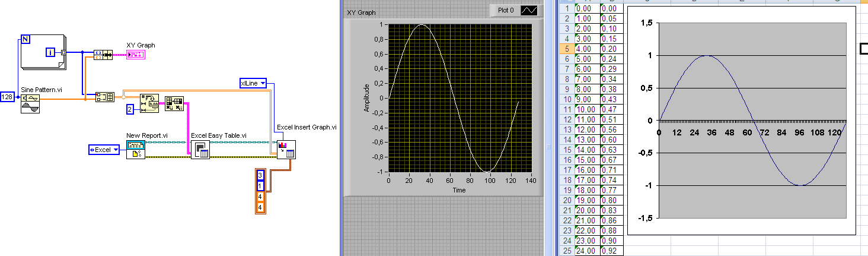Click the Build Array function node
The height and width of the screenshot is (256, 868).
coord(105,97)
